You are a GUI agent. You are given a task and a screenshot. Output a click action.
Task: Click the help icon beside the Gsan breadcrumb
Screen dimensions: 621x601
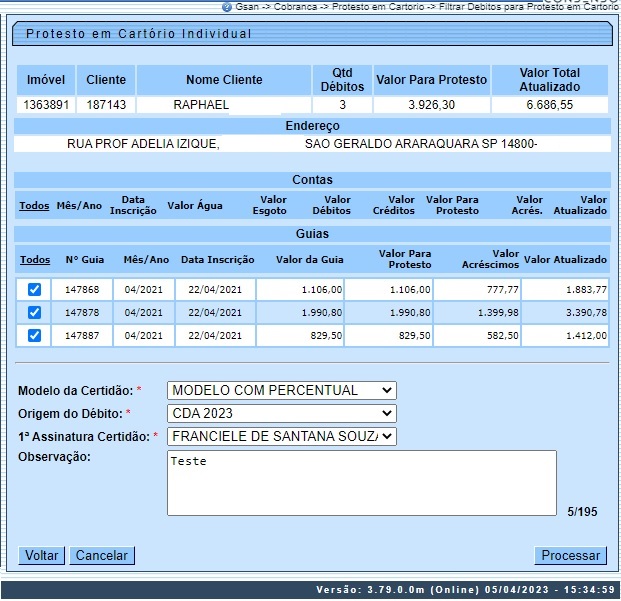point(227,6)
